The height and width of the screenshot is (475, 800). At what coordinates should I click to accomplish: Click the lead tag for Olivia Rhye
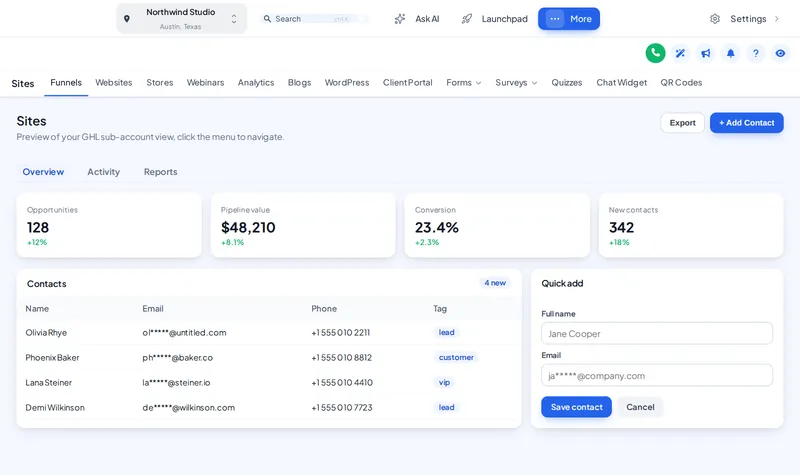[x=446, y=332]
